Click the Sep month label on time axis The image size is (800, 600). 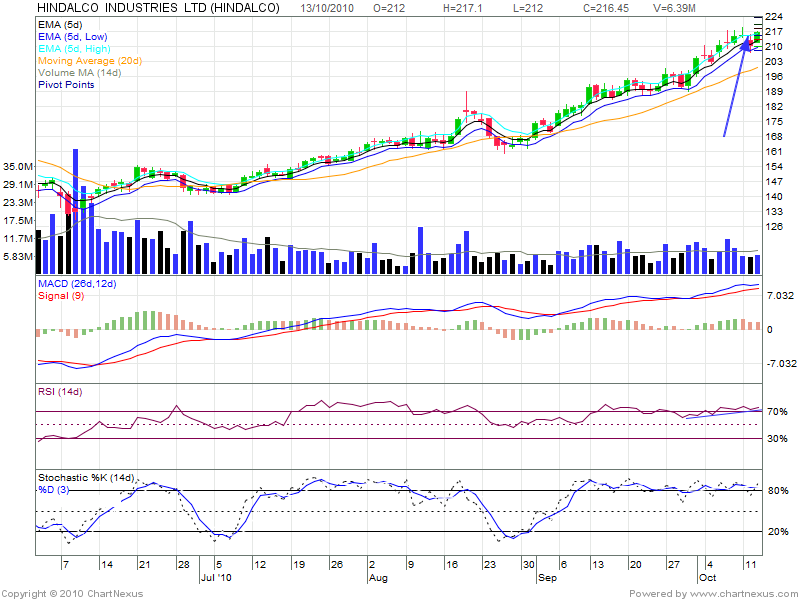[548, 578]
